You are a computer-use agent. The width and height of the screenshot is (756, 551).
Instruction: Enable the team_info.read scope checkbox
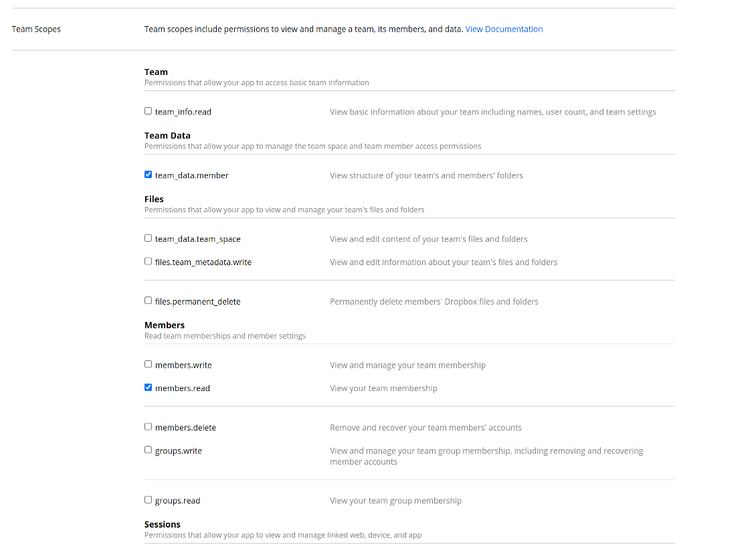click(149, 111)
